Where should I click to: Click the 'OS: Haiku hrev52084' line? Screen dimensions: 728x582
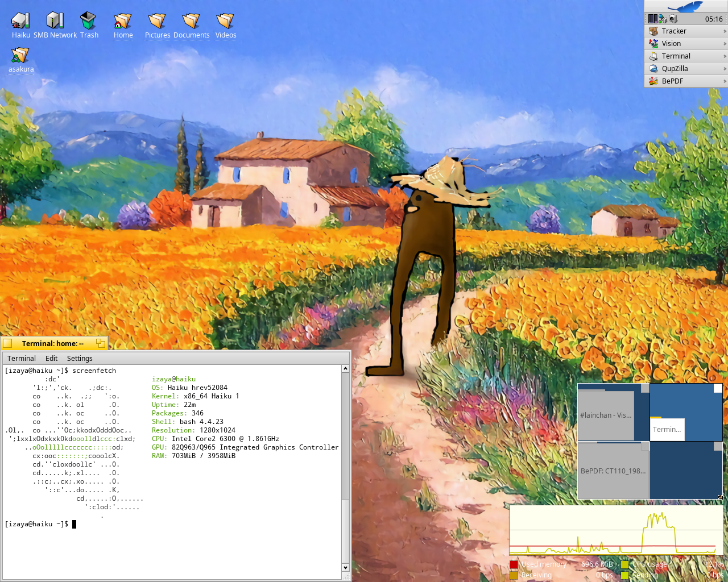(189, 388)
